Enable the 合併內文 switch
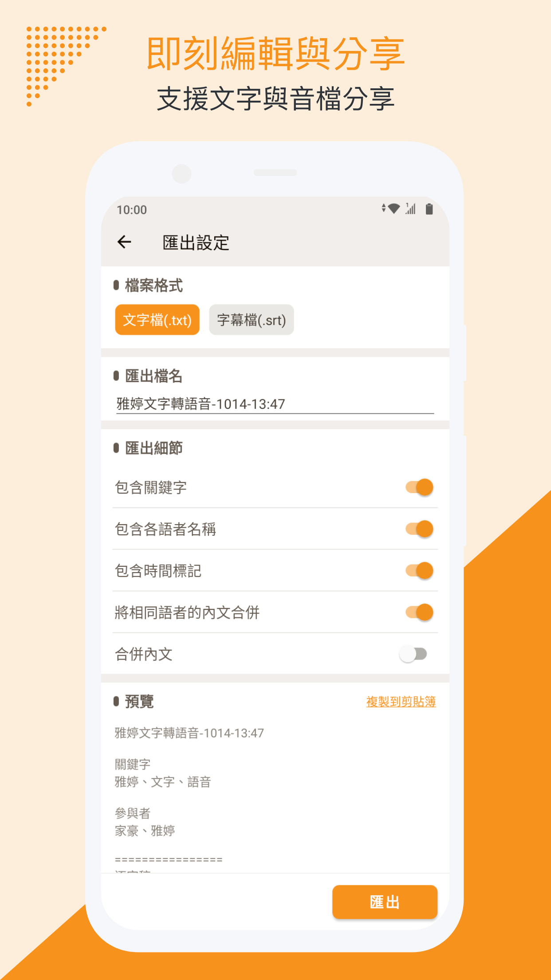 [413, 654]
